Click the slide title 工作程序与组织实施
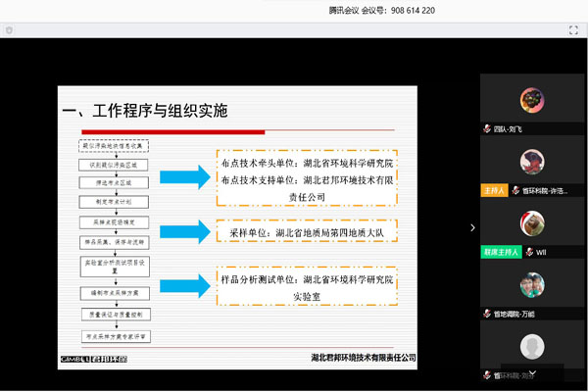This screenshot has height=392, width=588. pyautogui.click(x=145, y=110)
